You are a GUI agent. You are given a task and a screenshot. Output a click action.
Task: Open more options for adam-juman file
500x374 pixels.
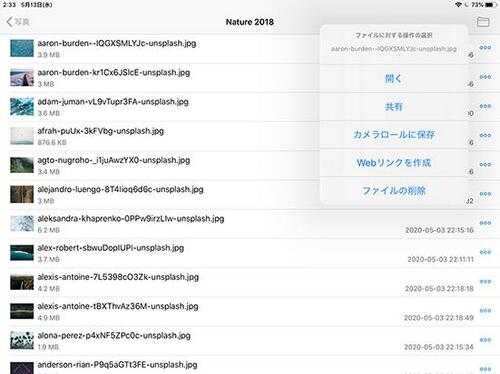click(485, 106)
